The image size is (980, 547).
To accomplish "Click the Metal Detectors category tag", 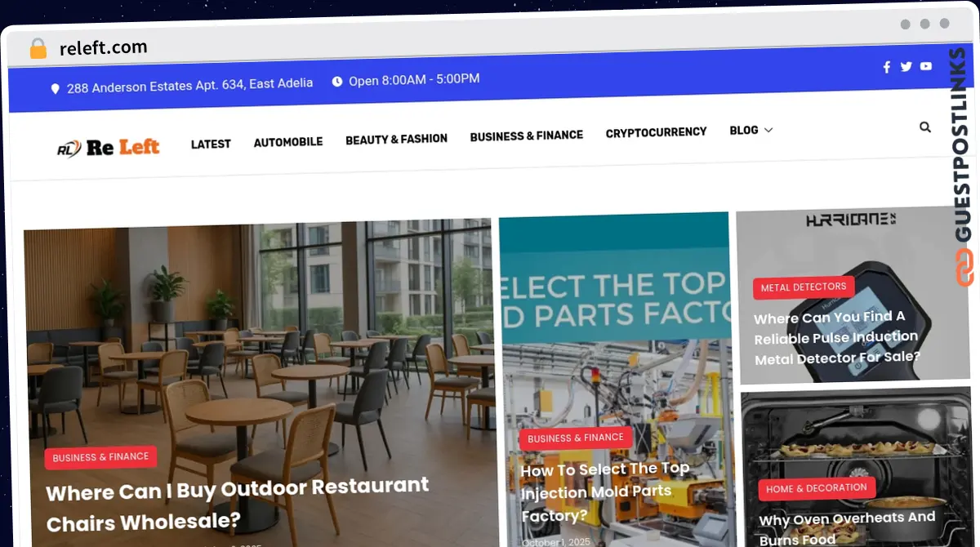I will pyautogui.click(x=804, y=287).
